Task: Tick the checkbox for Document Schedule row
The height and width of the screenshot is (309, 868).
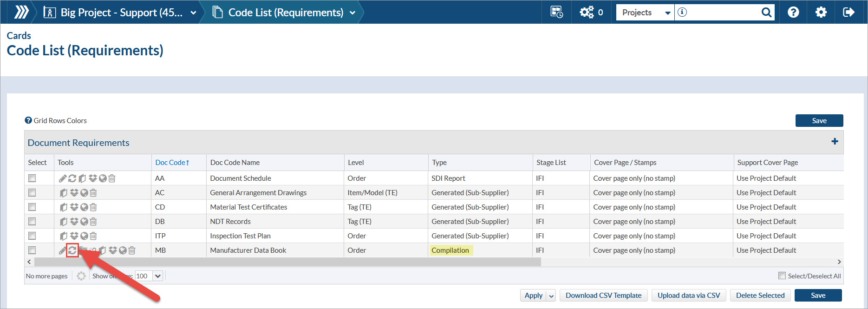Action: 32,178
